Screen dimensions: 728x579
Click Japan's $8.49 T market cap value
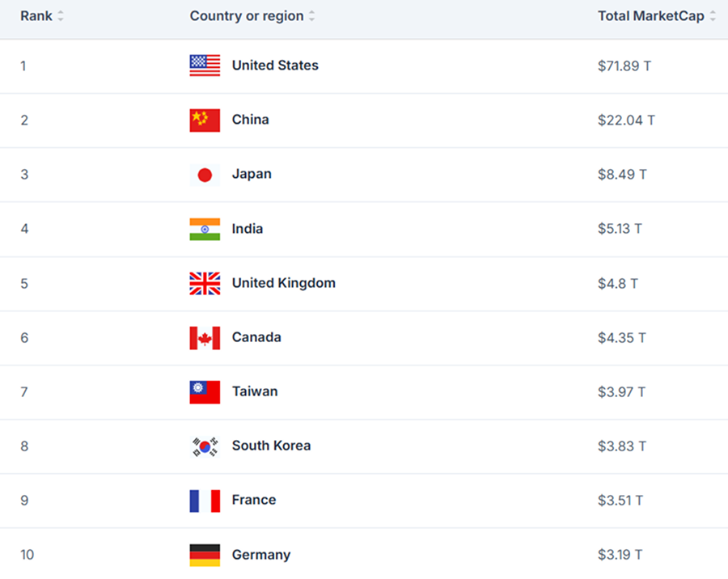click(x=621, y=174)
